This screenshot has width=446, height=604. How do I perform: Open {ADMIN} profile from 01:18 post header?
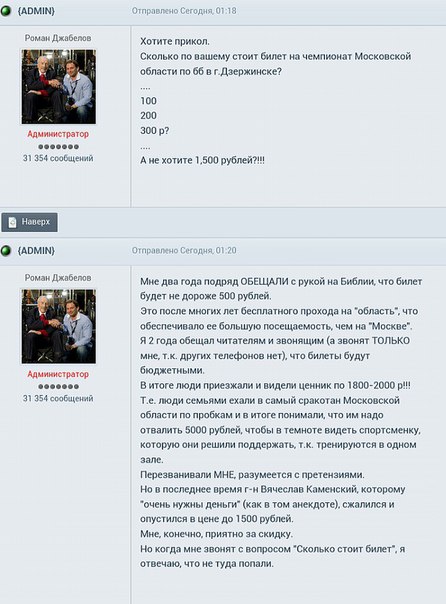(36, 11)
